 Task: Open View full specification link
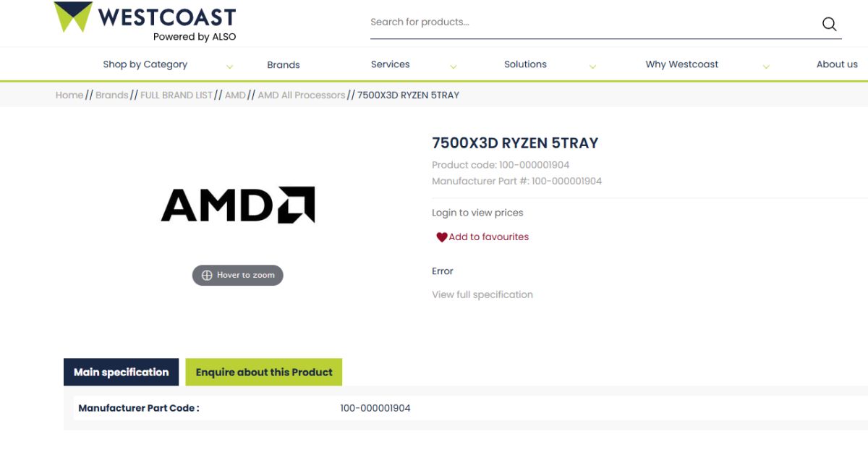click(482, 294)
